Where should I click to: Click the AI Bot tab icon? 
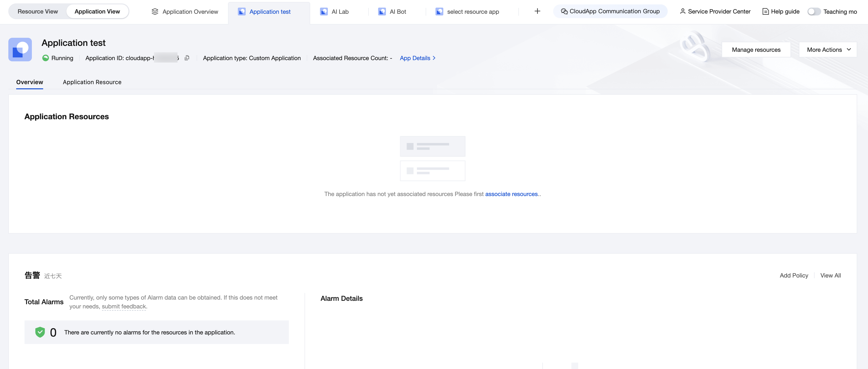coord(382,12)
